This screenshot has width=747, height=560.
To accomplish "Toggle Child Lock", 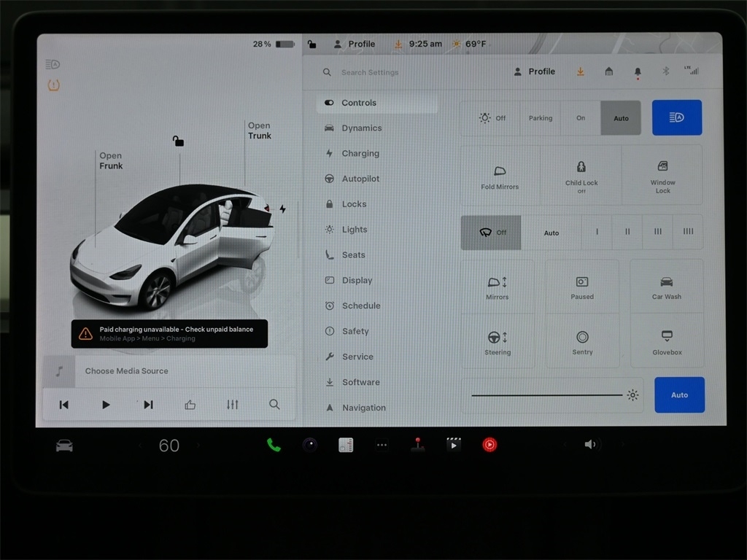I will point(581,175).
